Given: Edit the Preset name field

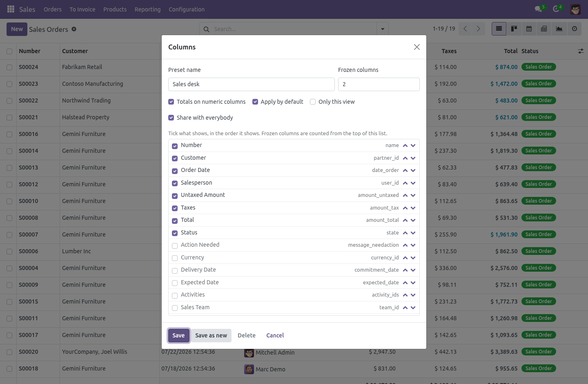Looking at the screenshot, I should pos(252,84).
